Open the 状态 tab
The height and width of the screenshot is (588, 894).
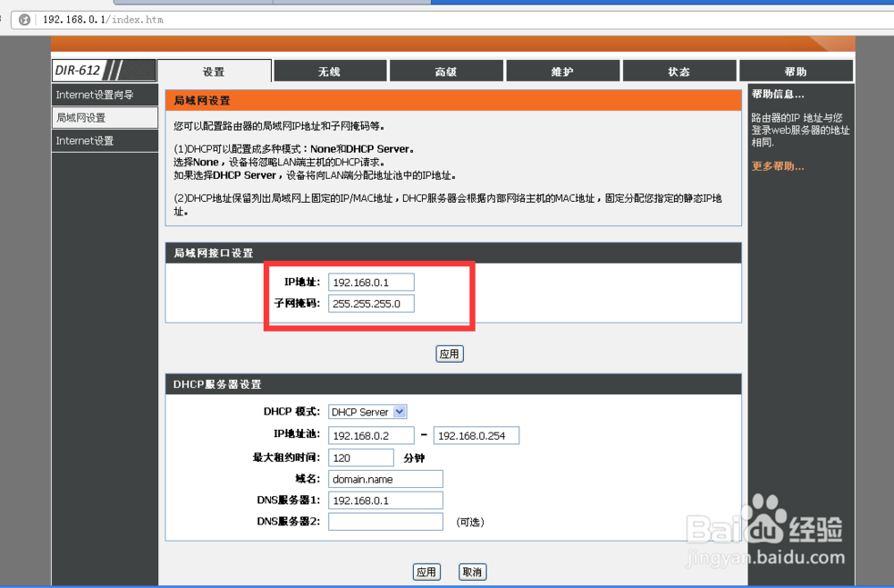(679, 71)
